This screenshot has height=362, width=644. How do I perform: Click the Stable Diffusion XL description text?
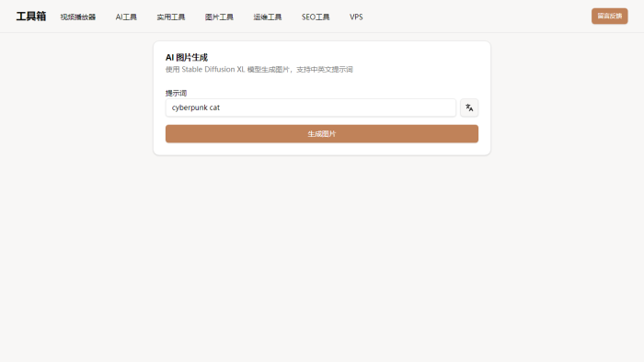click(259, 69)
